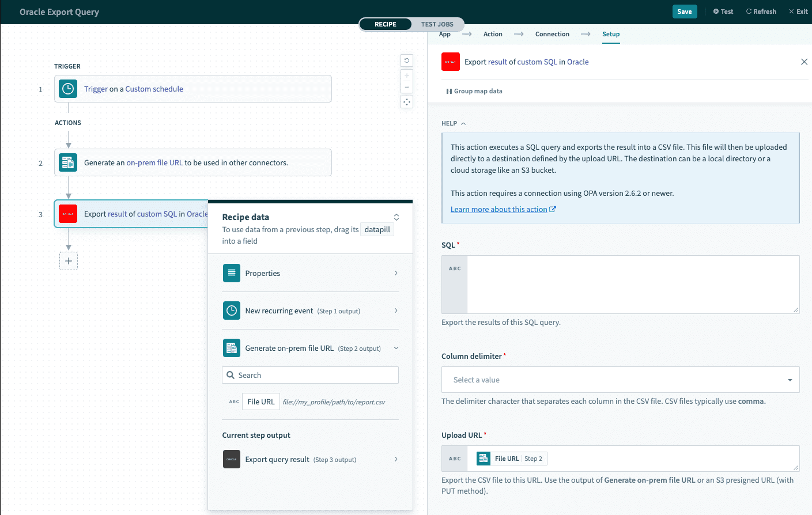Image resolution: width=812 pixels, height=515 pixels.
Task: Click the fit-to-screen icon below zoom controls
Action: 406,101
